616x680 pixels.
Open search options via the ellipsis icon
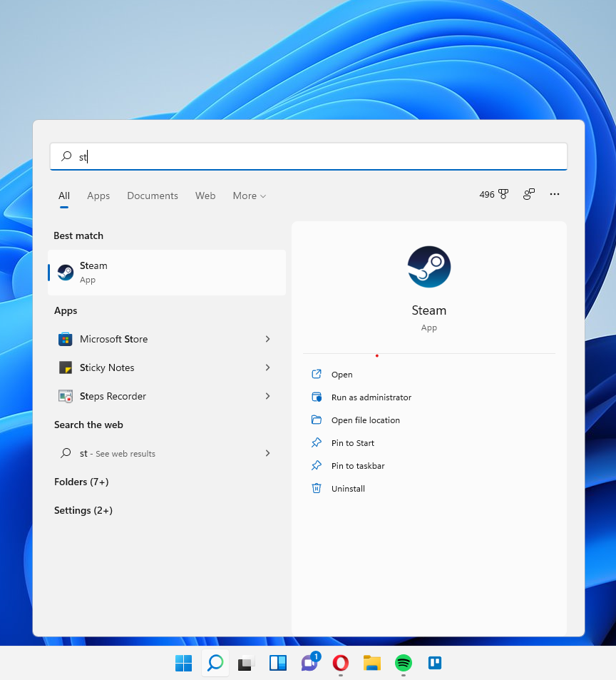[555, 194]
